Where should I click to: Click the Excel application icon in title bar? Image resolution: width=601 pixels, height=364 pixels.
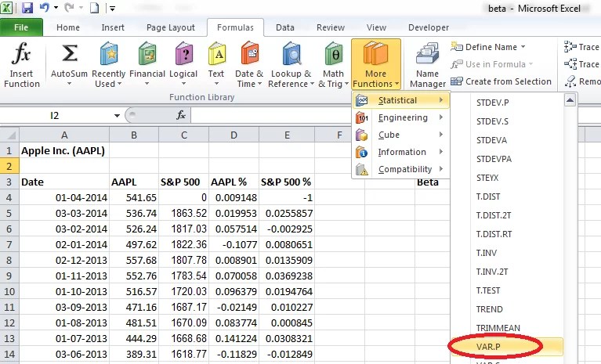[6, 8]
